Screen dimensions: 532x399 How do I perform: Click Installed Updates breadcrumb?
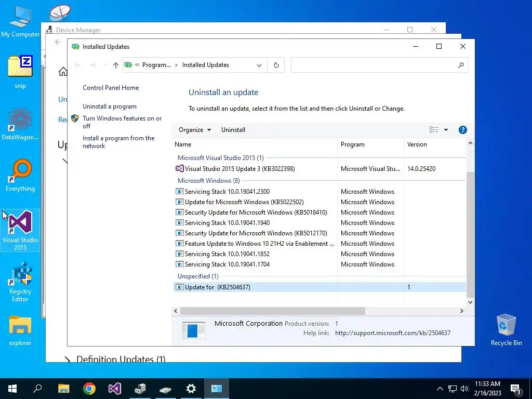tap(206, 65)
